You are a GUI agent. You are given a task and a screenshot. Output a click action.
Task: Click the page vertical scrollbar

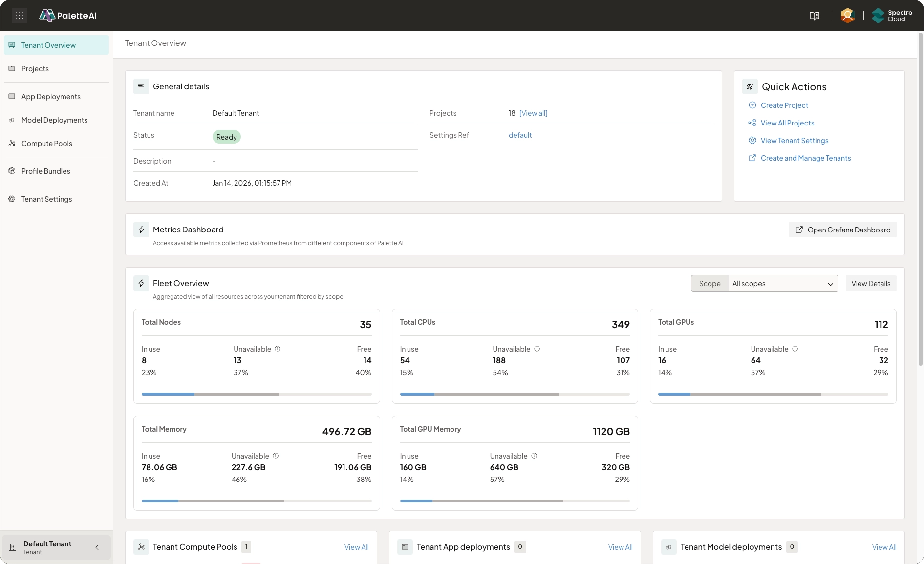pos(921,199)
